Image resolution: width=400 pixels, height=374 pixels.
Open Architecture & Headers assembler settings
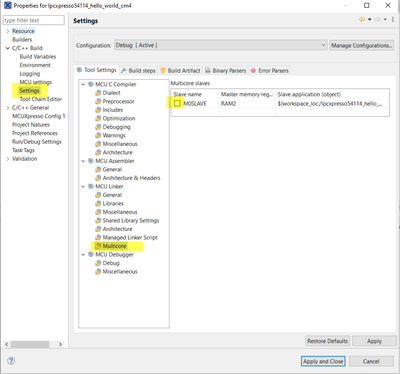(x=131, y=178)
